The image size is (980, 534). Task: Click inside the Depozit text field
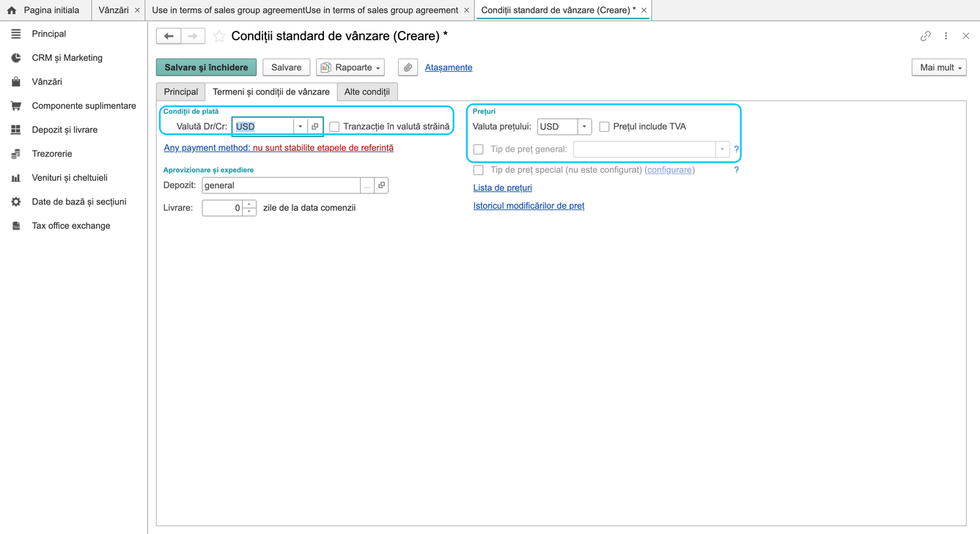click(x=281, y=185)
